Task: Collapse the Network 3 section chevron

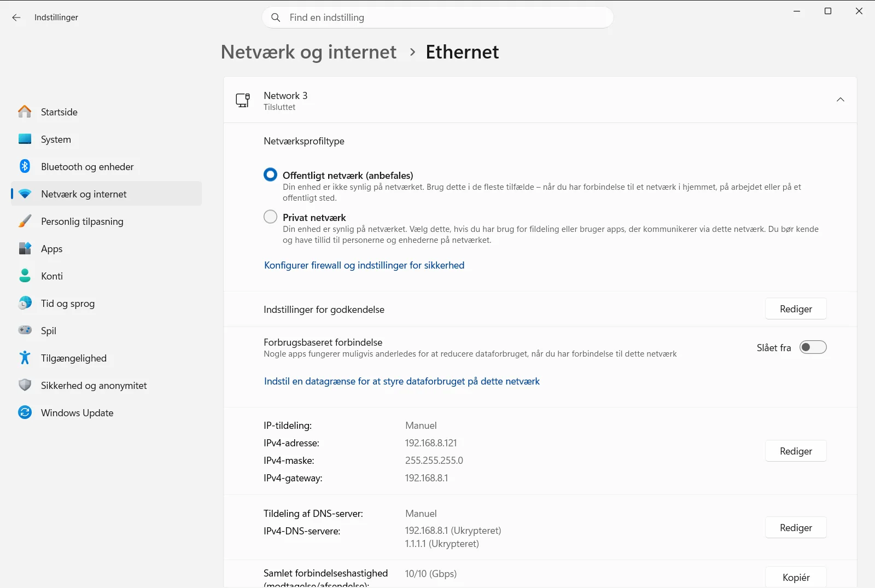Action: click(841, 100)
